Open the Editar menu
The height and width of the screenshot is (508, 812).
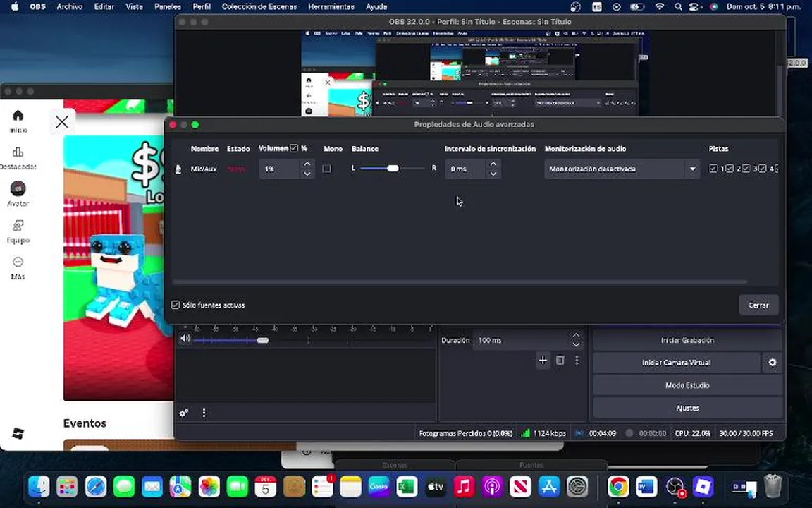point(104,7)
